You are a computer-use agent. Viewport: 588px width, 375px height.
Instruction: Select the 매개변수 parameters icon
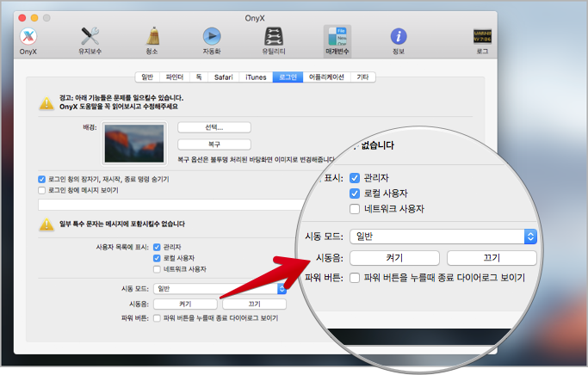click(x=337, y=41)
